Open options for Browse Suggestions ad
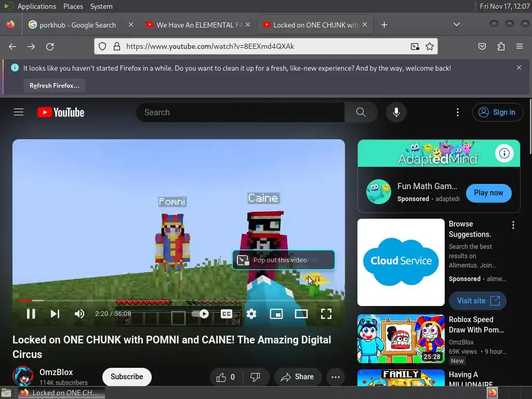Screen dimensions: 532x399 (x=513, y=224)
